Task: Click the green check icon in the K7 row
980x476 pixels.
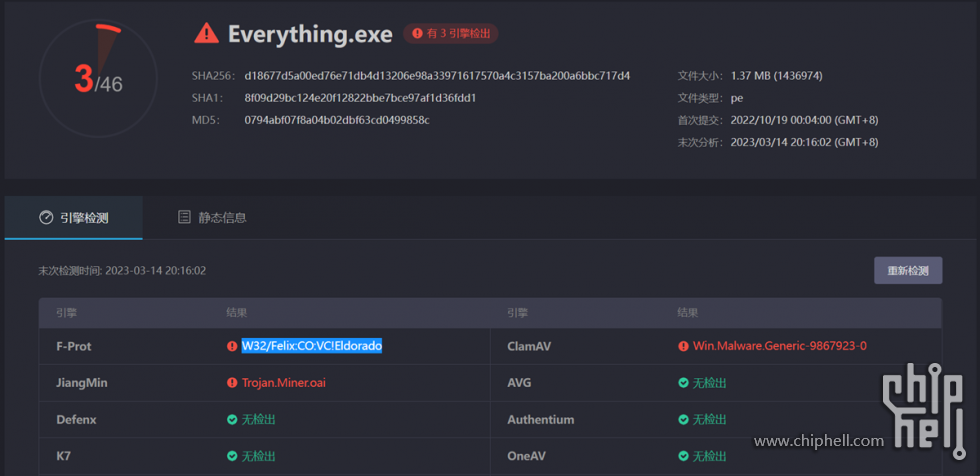Action: [232, 457]
